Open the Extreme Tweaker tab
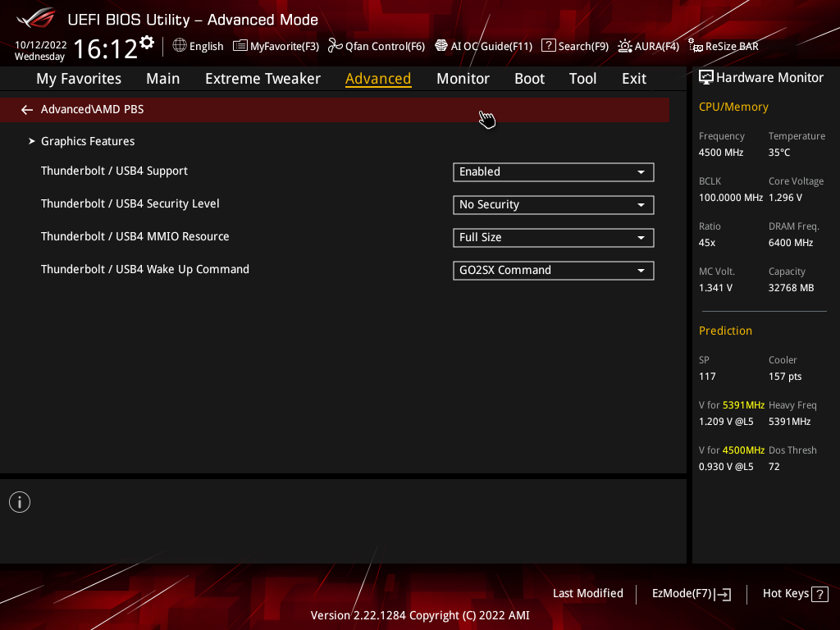This screenshot has width=840, height=630. coord(262,79)
